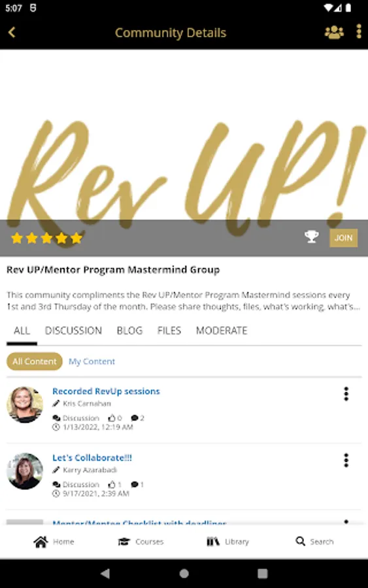Go back using the header arrow
The image size is (368, 588).
point(12,32)
